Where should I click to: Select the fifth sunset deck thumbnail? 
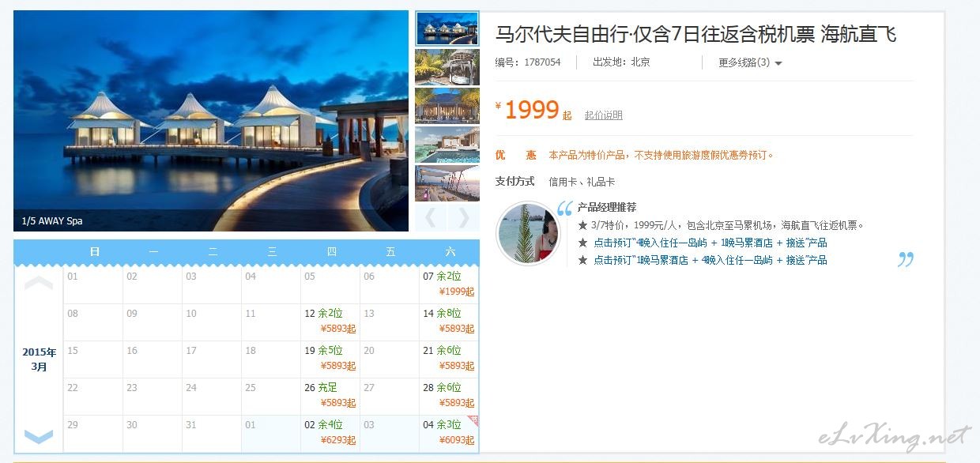[x=447, y=183]
